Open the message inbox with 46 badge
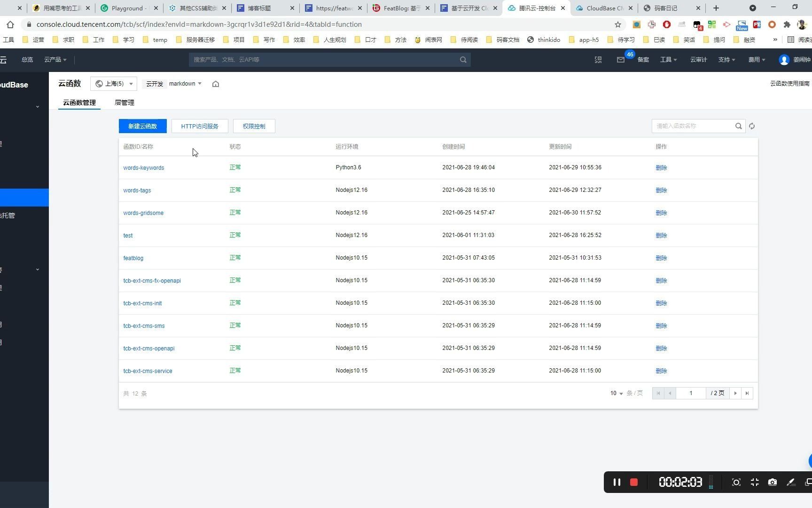 click(621, 60)
